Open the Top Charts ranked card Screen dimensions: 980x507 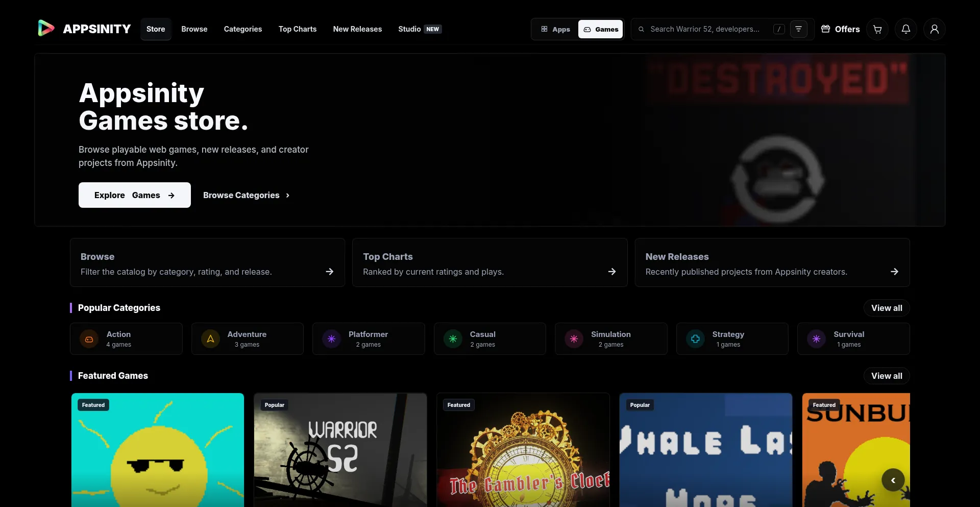490,262
